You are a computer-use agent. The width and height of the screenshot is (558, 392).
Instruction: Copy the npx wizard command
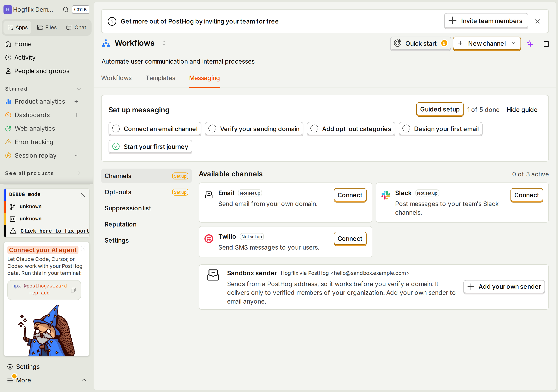pyautogui.click(x=73, y=290)
